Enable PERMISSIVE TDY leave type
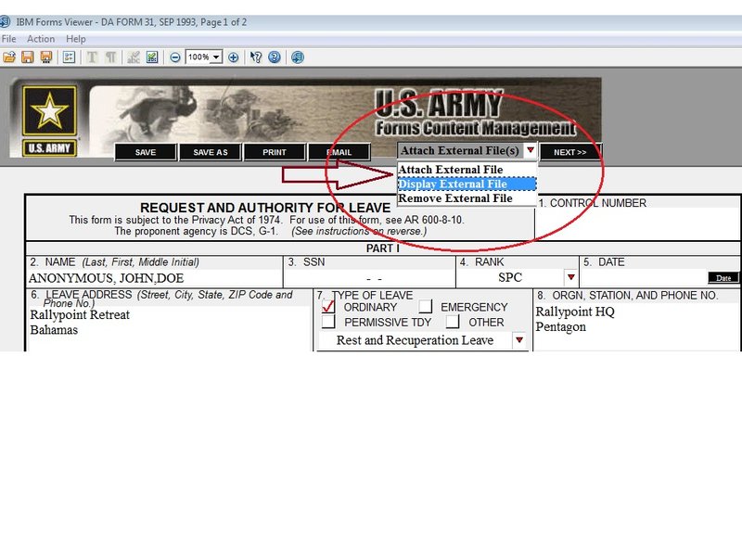Image resolution: width=742 pixels, height=560 pixels. click(x=329, y=323)
